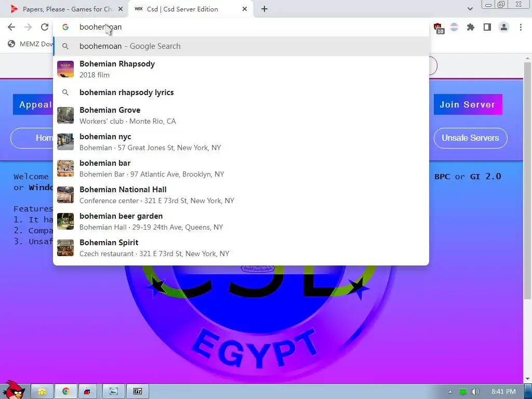Switch to Papers, Please tab
The width and height of the screenshot is (532, 399).
(64, 9)
